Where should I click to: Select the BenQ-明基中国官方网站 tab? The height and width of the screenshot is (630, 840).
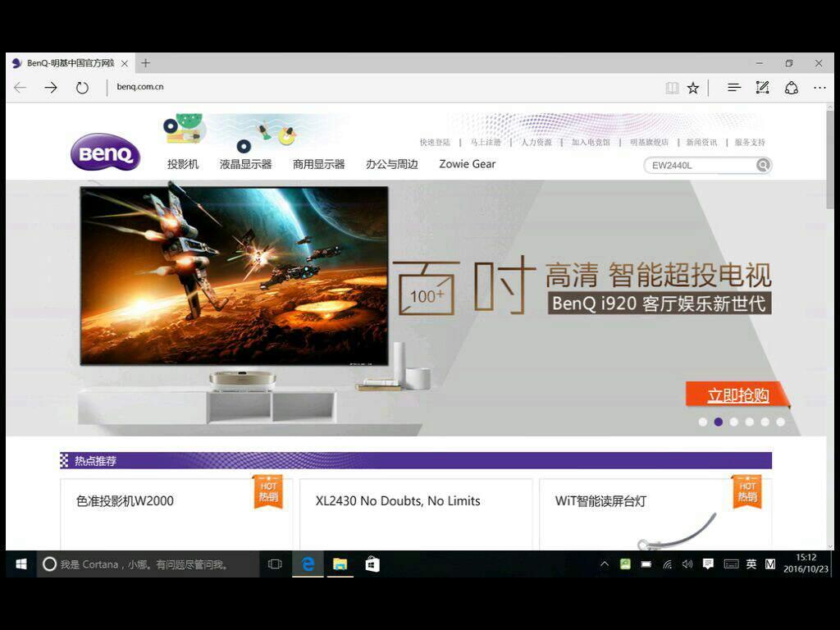point(71,63)
